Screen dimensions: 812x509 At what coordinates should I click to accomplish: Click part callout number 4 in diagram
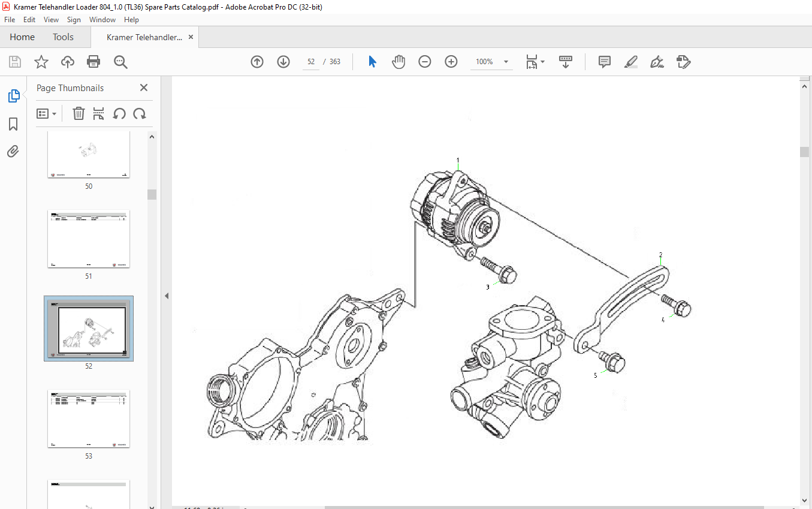(663, 320)
